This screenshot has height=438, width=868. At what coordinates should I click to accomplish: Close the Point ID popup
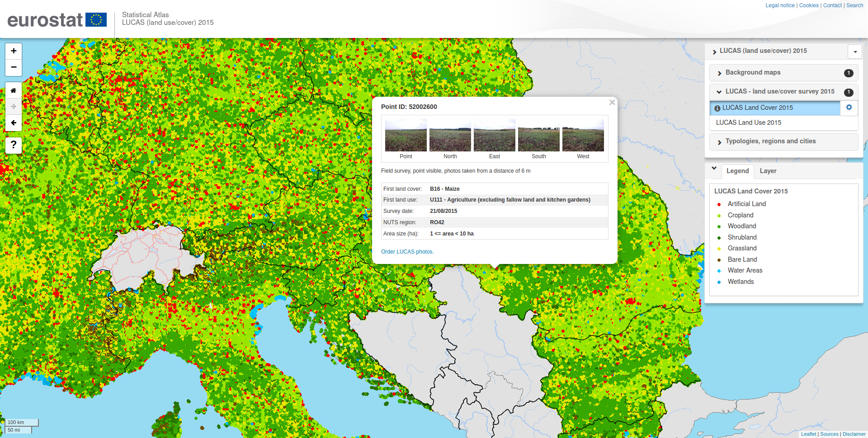[x=612, y=103]
